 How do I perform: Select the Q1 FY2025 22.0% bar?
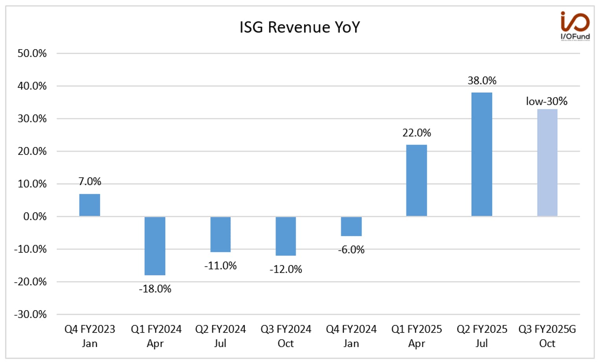tap(417, 180)
